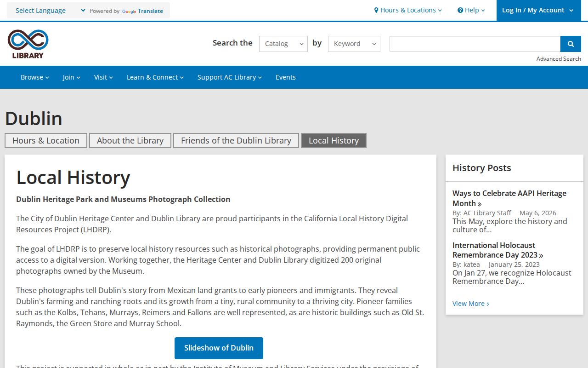588x368 pixels.
Task: Click the 'History Posts' panel heading
Action: coord(482,168)
